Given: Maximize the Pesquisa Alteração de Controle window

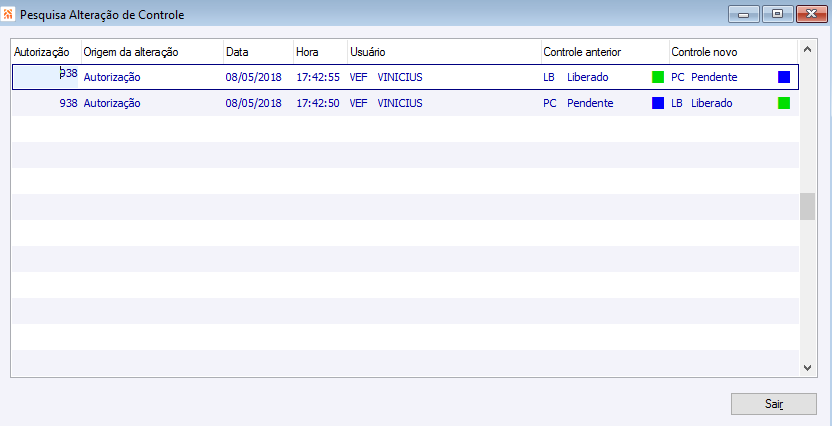Looking at the screenshot, I should tap(777, 14).
